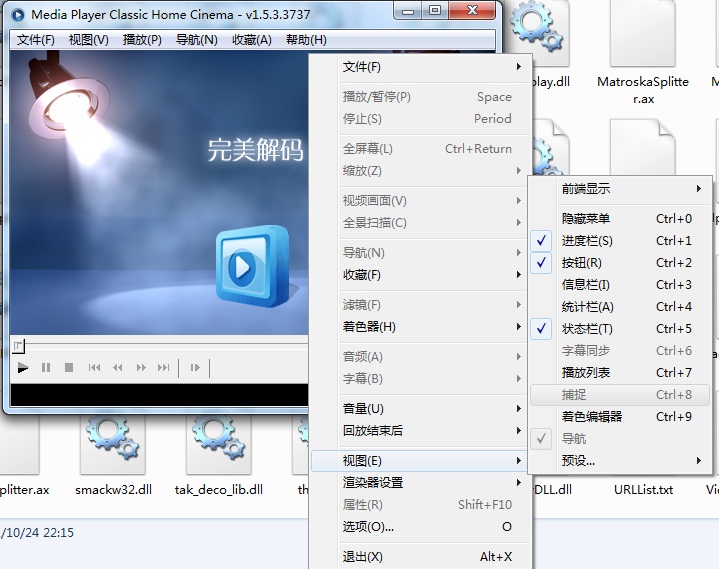Click the Play button in player controls

[22, 368]
